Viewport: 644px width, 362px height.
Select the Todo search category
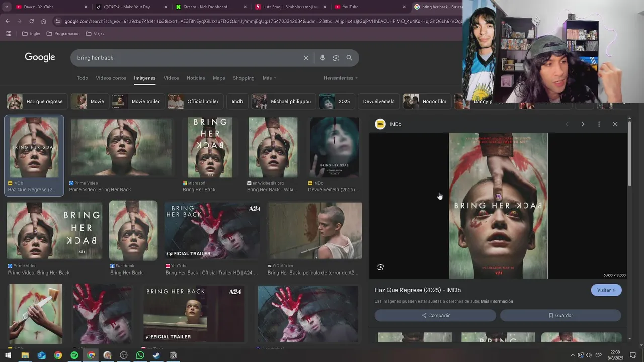click(x=83, y=78)
